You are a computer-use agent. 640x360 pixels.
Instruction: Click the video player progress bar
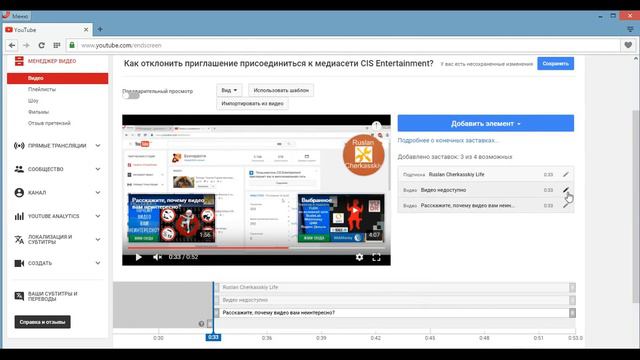tap(256, 248)
